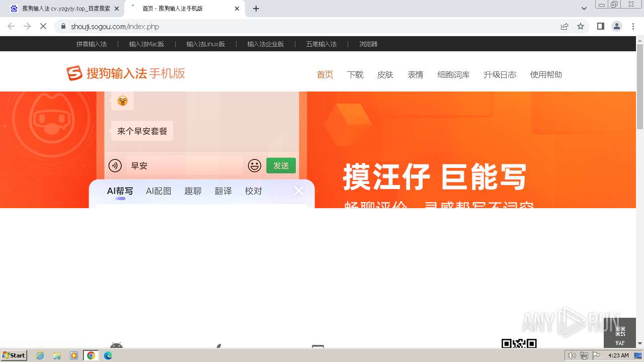Open the 五笔输入法 link

click(321, 44)
